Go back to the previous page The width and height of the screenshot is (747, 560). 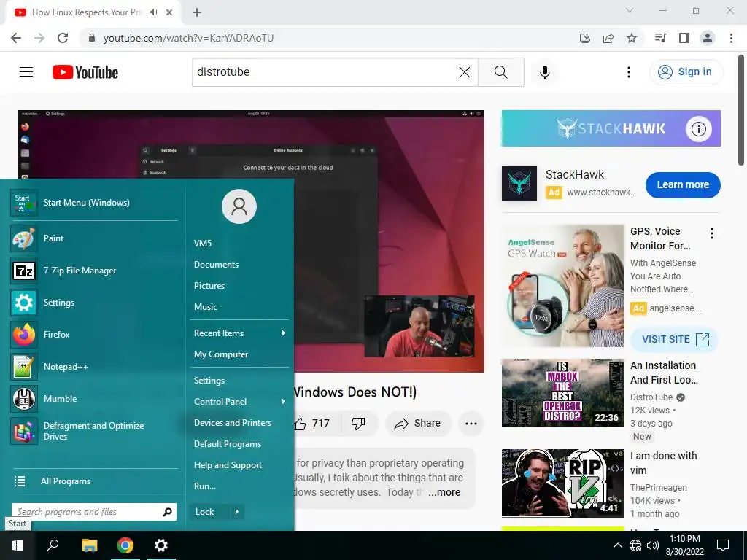(x=16, y=38)
